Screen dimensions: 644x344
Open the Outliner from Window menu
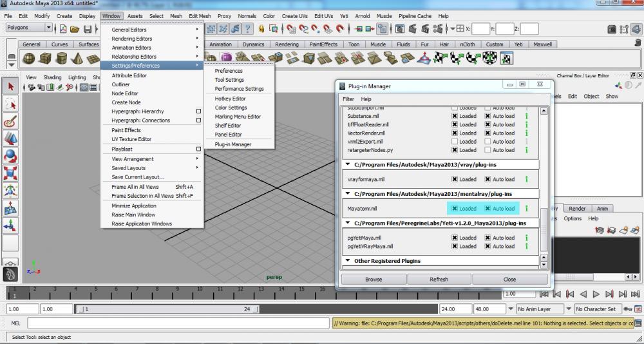pyautogui.click(x=153, y=84)
